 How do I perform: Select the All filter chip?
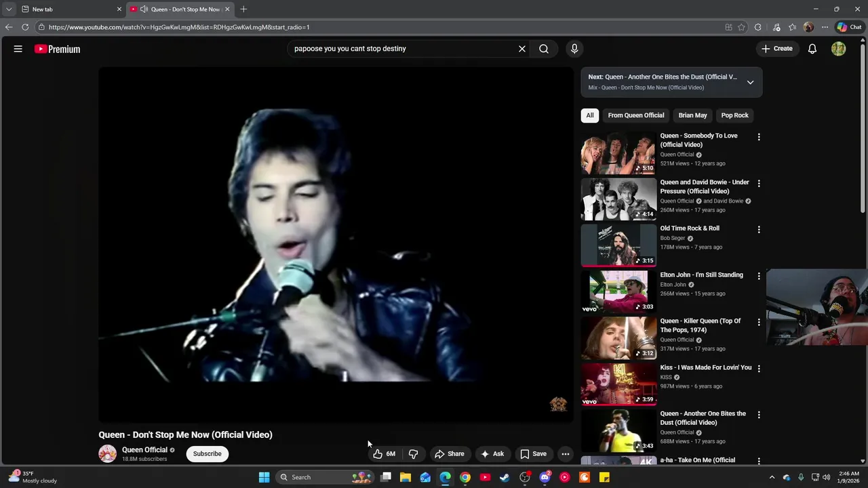click(590, 115)
